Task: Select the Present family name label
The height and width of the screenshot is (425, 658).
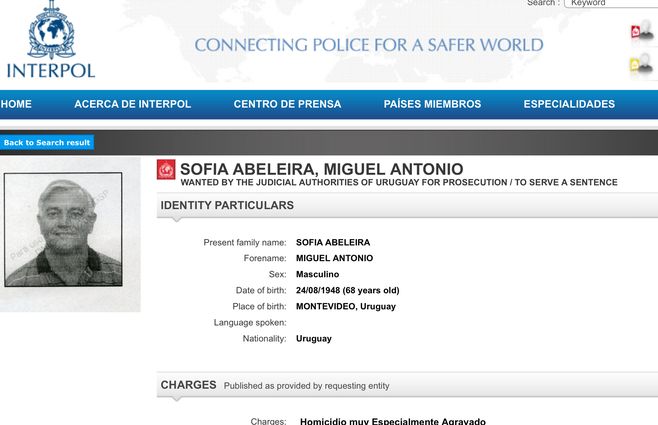Action: (245, 242)
